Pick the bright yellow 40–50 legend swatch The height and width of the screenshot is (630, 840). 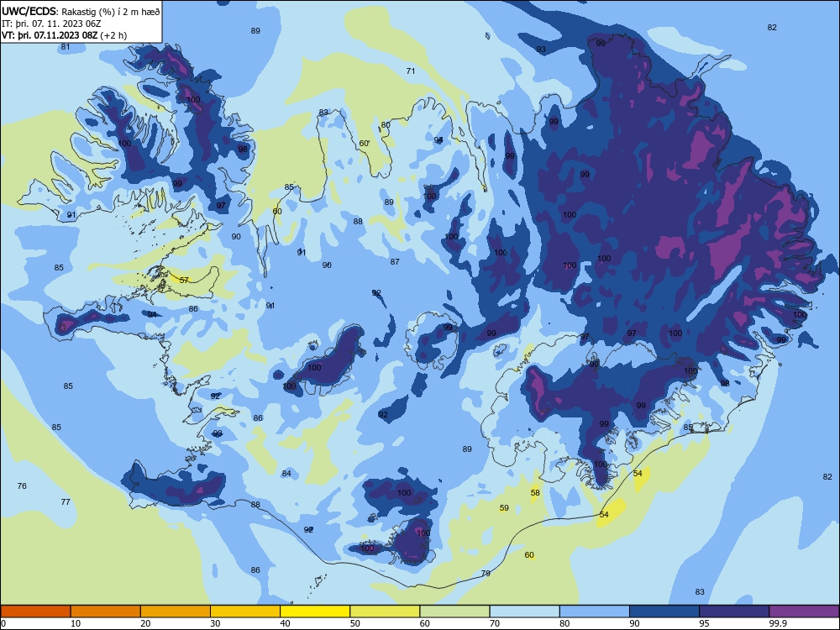point(315,612)
